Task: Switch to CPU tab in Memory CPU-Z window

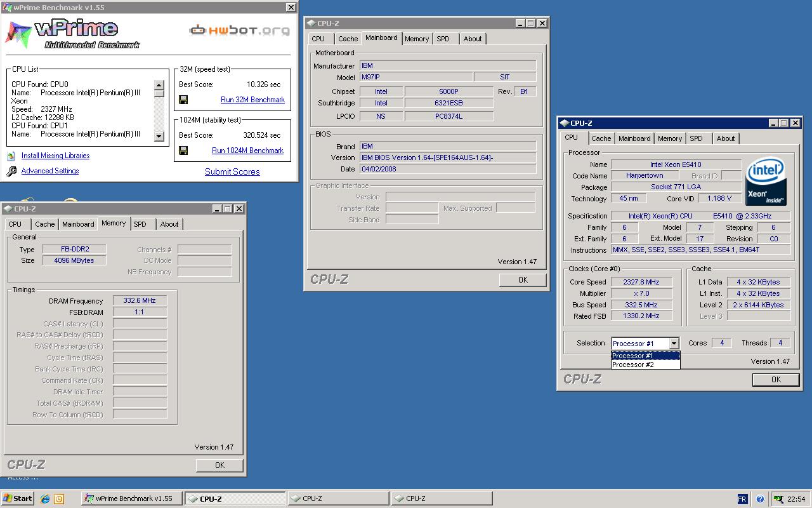Action: tap(15, 224)
